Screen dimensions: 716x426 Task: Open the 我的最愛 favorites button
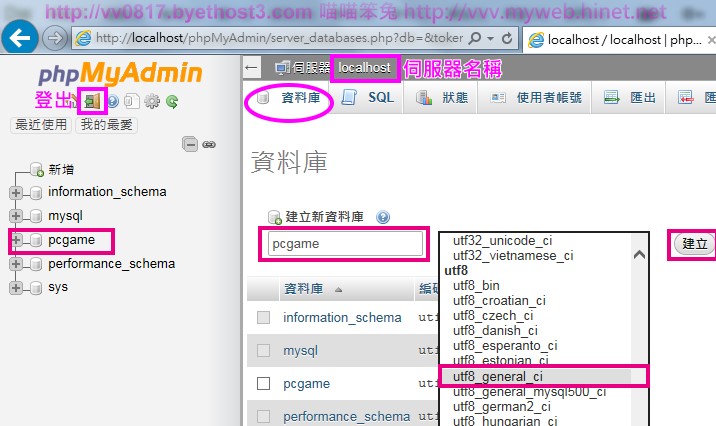(106, 125)
